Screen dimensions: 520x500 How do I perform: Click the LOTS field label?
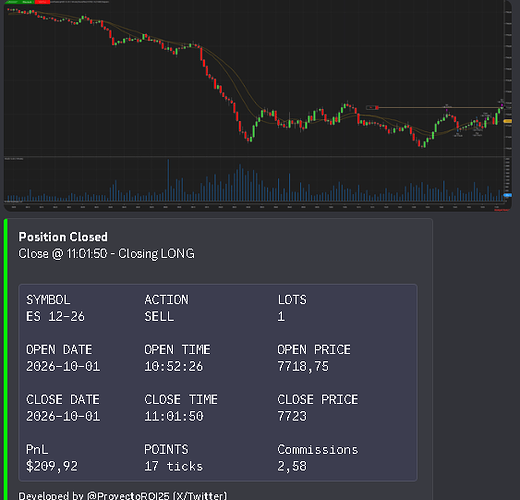click(292, 300)
